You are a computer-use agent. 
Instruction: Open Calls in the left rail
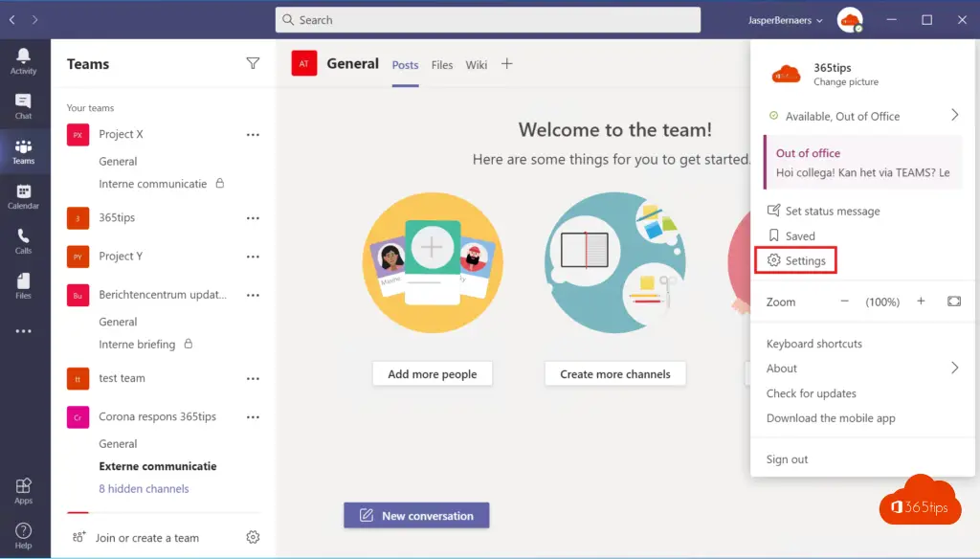pos(23,241)
